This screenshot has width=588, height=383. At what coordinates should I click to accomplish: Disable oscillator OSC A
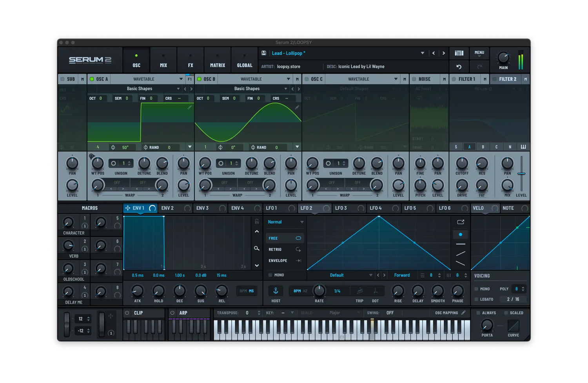click(92, 79)
